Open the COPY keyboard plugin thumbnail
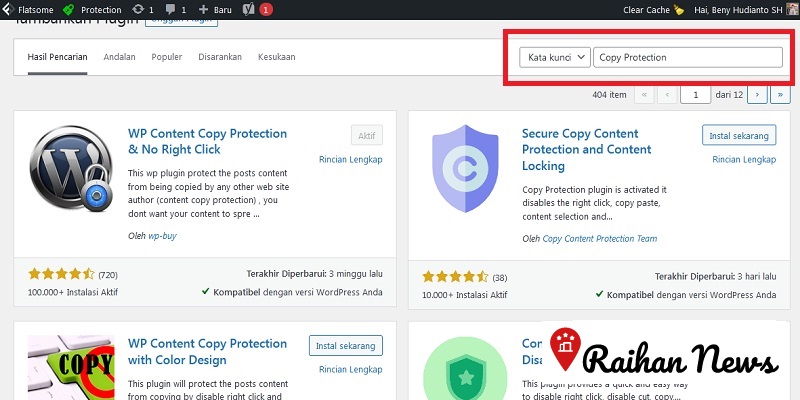This screenshot has height=400, width=800. pos(71,367)
